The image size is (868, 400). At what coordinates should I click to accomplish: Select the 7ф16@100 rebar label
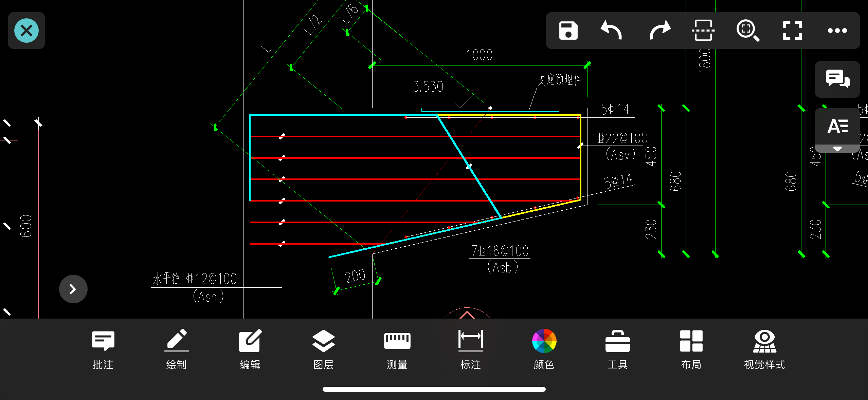500,251
